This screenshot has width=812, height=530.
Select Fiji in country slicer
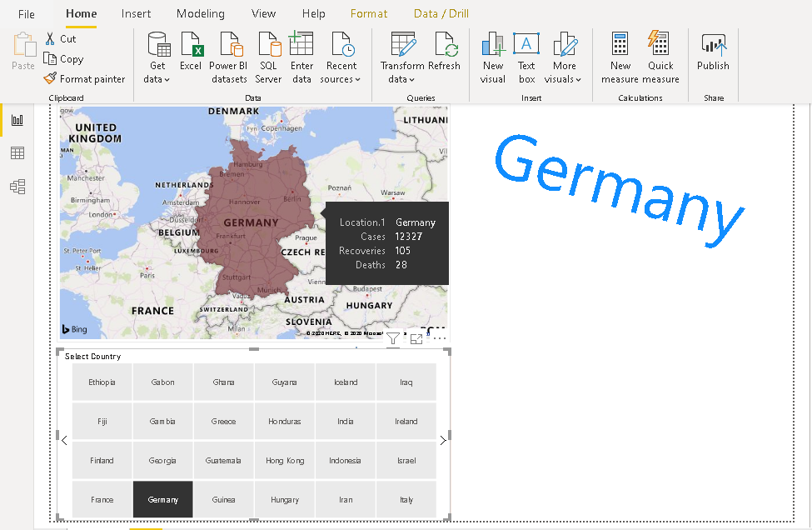pyautogui.click(x=102, y=421)
